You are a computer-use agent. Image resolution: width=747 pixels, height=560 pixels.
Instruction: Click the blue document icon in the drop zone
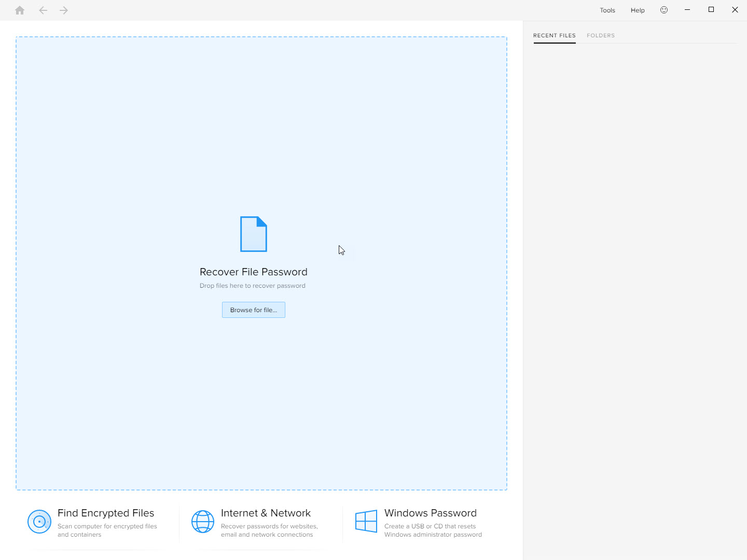pyautogui.click(x=254, y=234)
